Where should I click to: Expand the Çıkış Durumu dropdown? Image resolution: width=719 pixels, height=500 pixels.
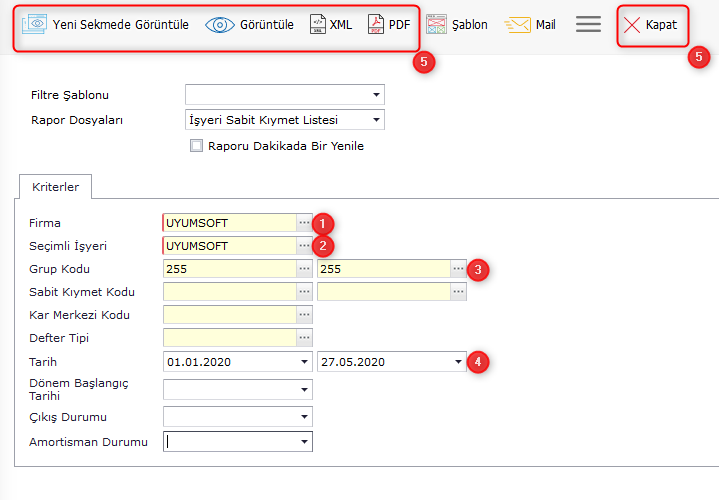304,416
